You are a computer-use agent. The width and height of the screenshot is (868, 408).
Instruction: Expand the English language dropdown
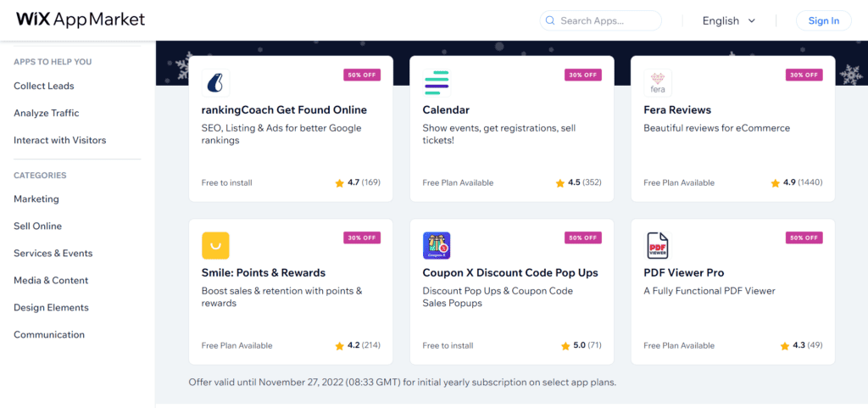(x=729, y=20)
